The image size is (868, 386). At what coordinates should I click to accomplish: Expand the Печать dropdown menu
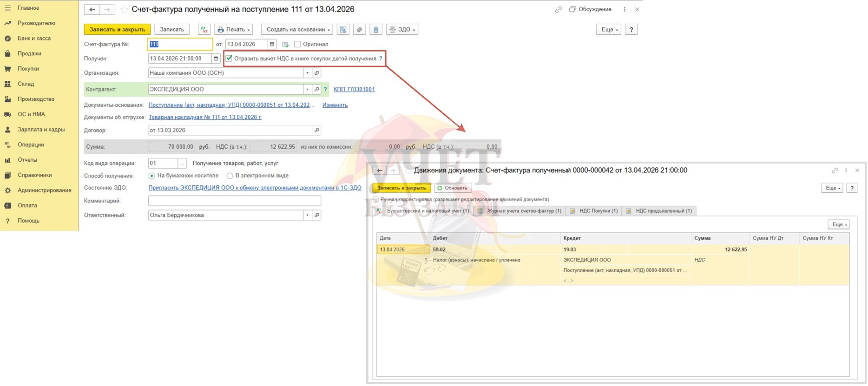point(233,30)
